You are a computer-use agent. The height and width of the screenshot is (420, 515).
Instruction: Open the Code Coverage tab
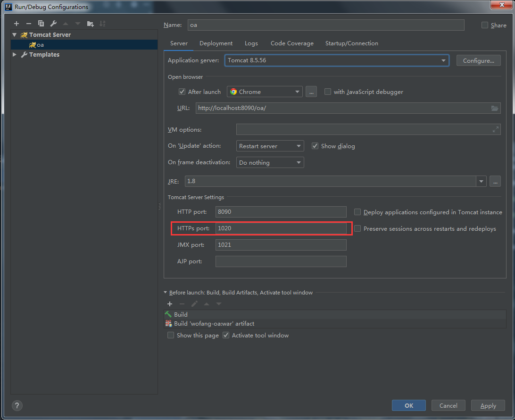point(292,43)
